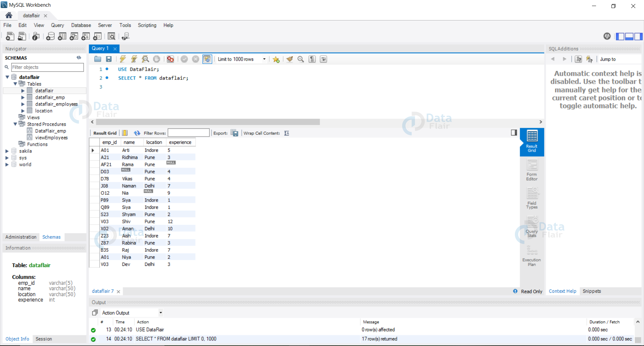This screenshot has width=644, height=346.
Task: Switch to the Administration tab
Action: click(21, 237)
